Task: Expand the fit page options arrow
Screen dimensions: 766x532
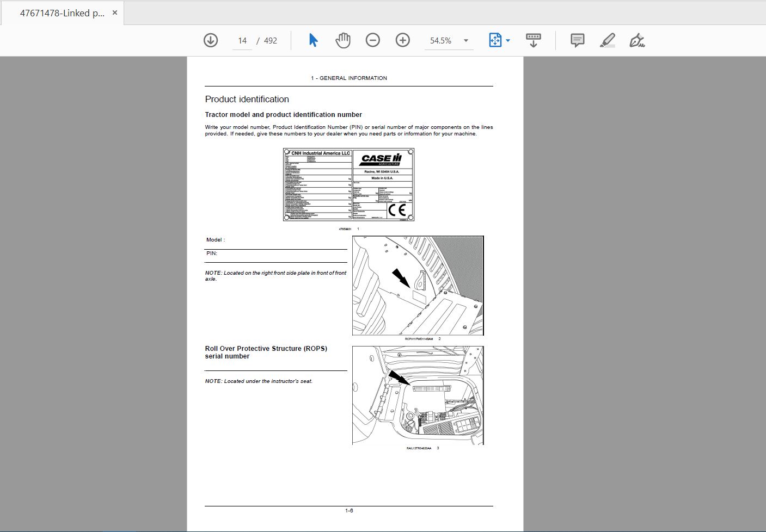Action: (508, 41)
